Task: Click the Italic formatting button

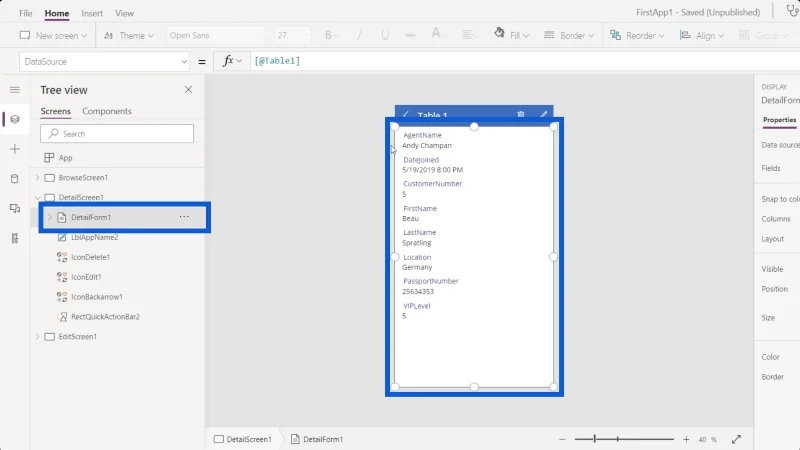Action: tap(359, 35)
